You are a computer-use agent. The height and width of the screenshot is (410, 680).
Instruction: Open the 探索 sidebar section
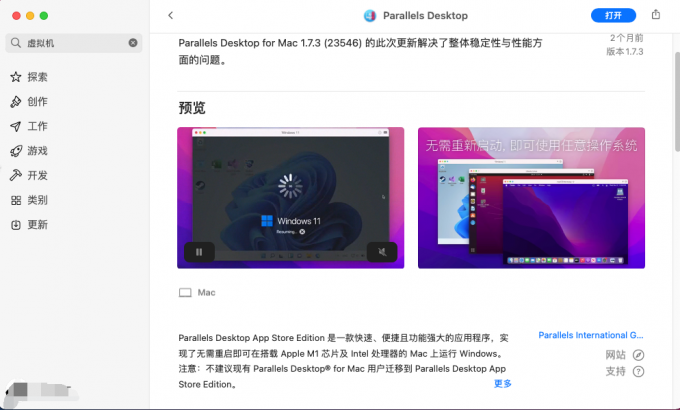click(37, 77)
